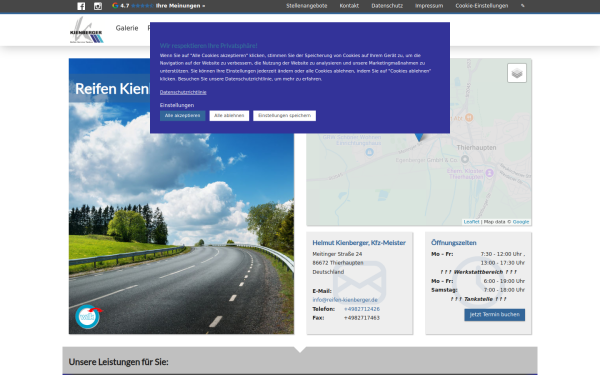The height and width of the screenshot is (375, 600).
Task: Click the road landscape hero image
Action: (x=181, y=214)
